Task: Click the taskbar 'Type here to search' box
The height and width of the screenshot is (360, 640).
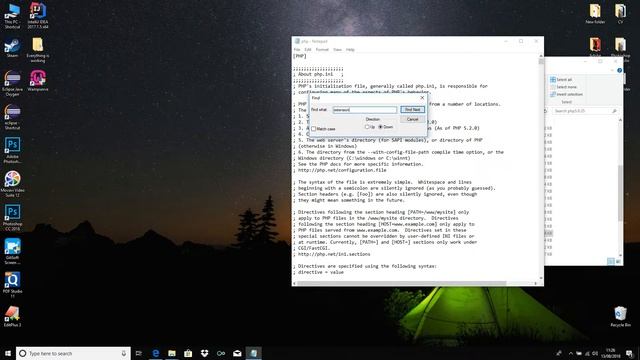Action: [73, 353]
